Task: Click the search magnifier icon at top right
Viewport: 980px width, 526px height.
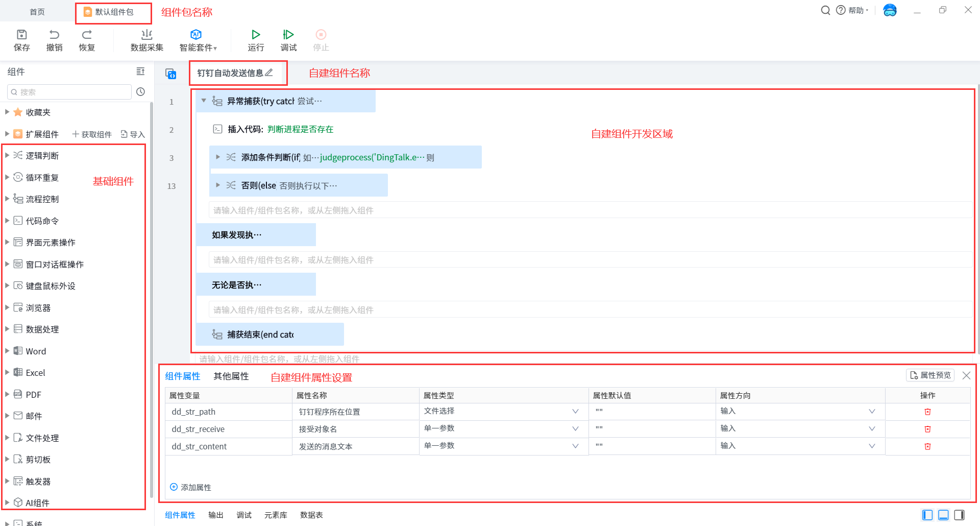Action: click(x=825, y=10)
